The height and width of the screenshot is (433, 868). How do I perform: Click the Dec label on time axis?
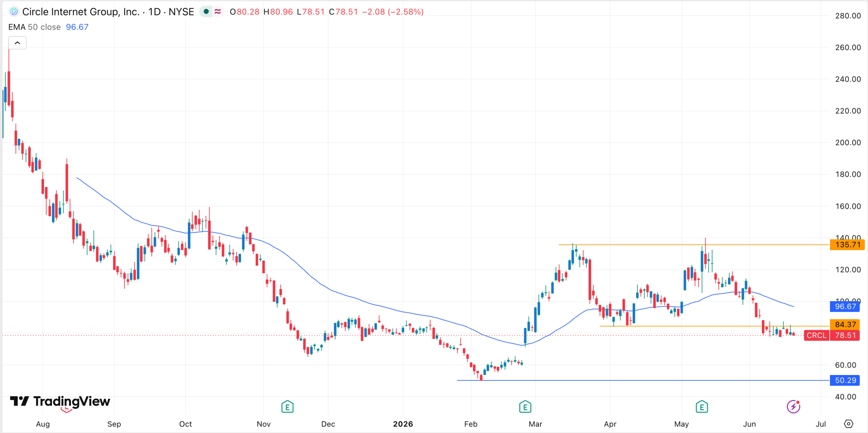tap(328, 424)
